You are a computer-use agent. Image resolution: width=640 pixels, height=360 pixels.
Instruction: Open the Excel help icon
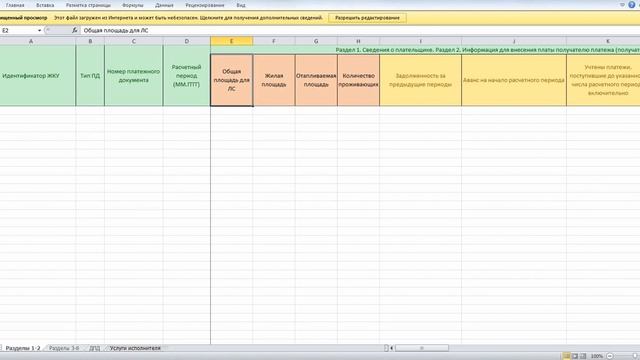coord(632,5)
